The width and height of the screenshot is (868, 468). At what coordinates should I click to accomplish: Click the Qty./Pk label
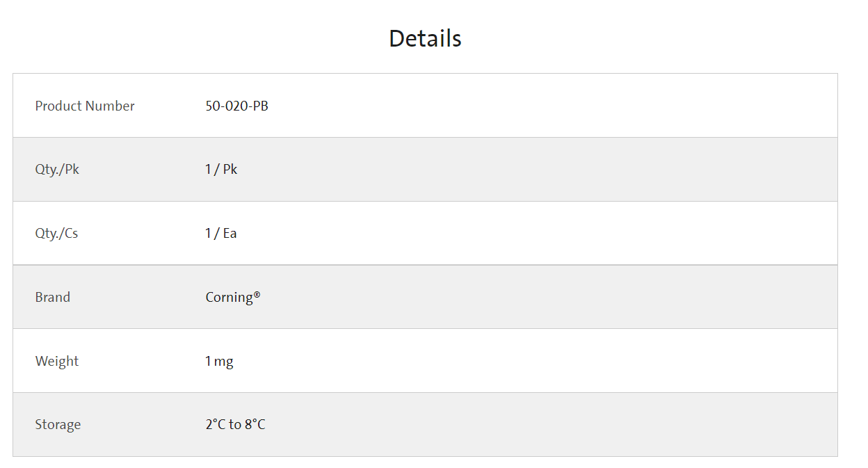(x=57, y=169)
